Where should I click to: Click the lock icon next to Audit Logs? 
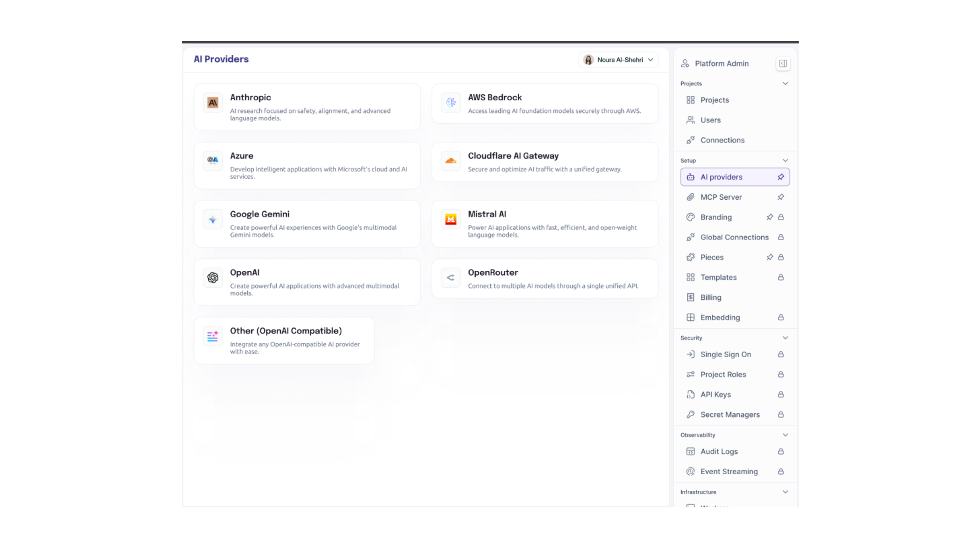780,452
